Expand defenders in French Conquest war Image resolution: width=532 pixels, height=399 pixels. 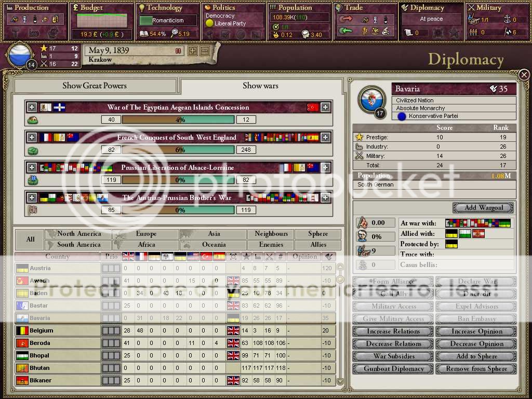click(x=325, y=138)
